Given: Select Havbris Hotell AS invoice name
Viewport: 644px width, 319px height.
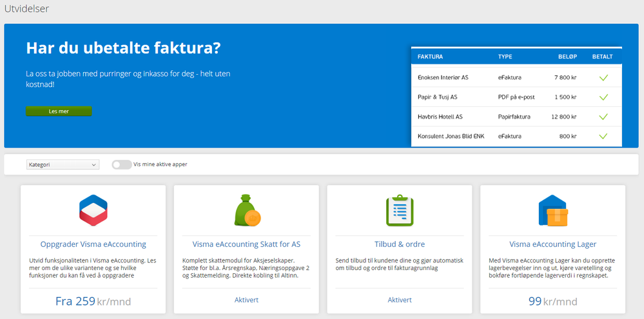Looking at the screenshot, I should coord(440,117).
